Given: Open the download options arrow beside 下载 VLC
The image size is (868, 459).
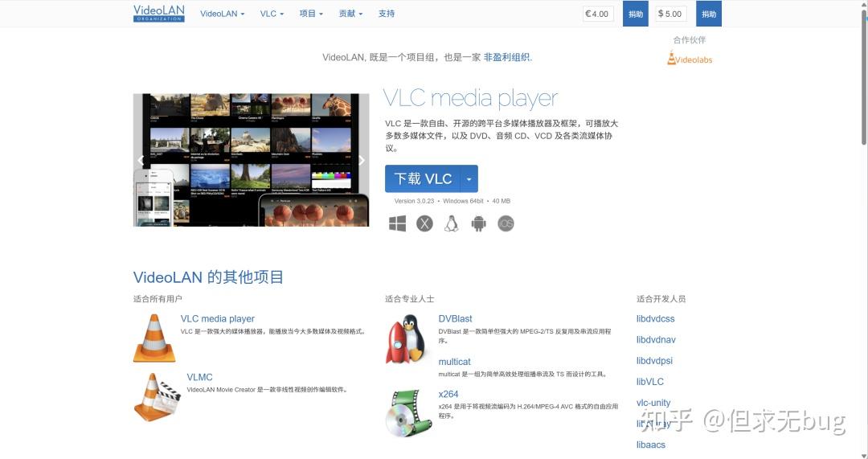Looking at the screenshot, I should coord(469,178).
